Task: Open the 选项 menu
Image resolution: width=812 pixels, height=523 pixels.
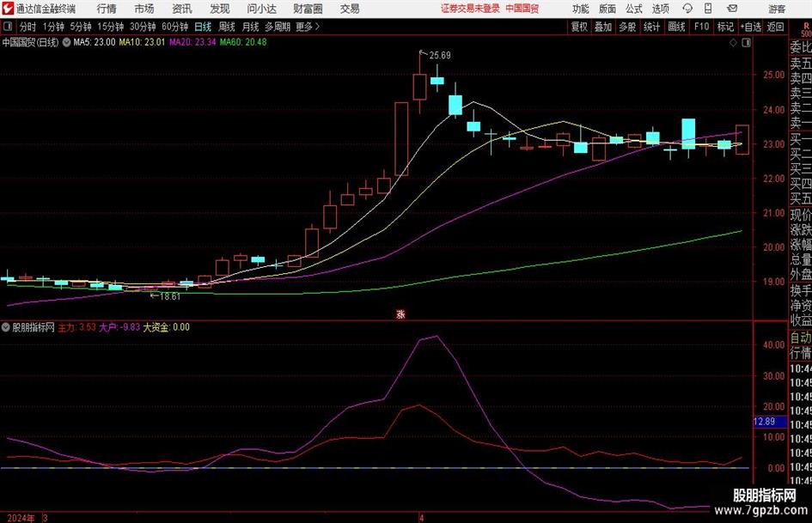Action: click(660, 9)
